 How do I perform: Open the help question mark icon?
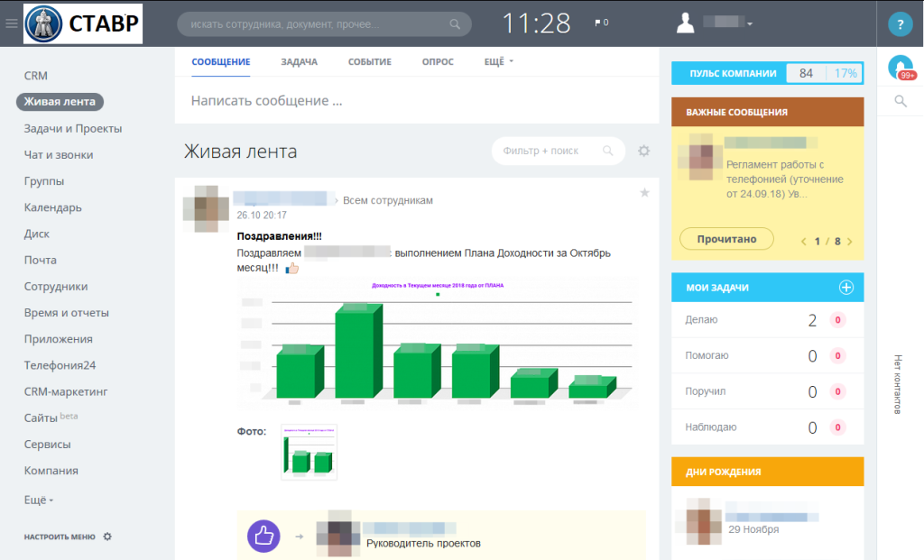[x=900, y=24]
